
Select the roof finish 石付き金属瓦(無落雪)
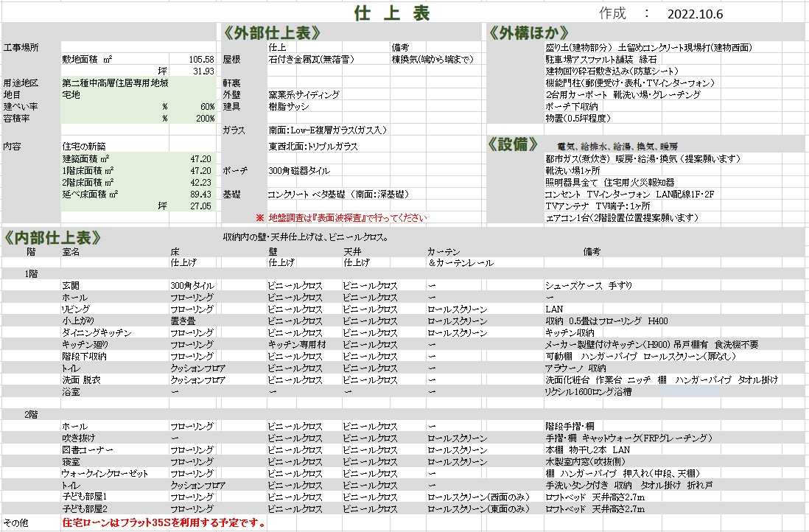tap(311, 60)
